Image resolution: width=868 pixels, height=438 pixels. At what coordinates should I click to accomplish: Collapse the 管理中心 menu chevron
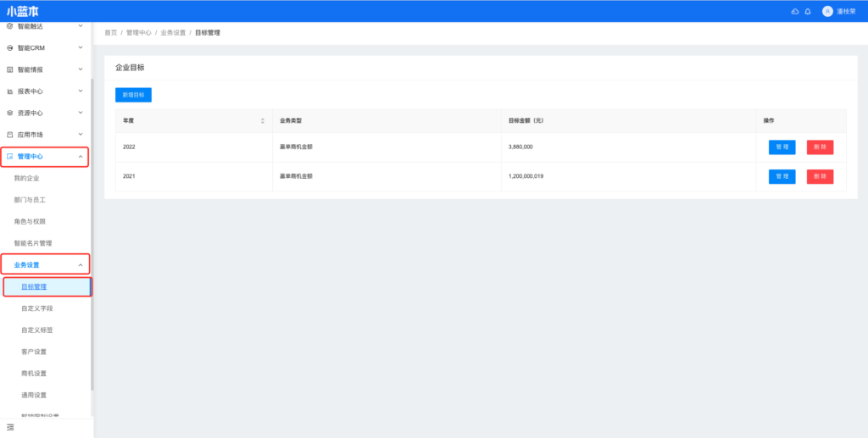coord(81,157)
